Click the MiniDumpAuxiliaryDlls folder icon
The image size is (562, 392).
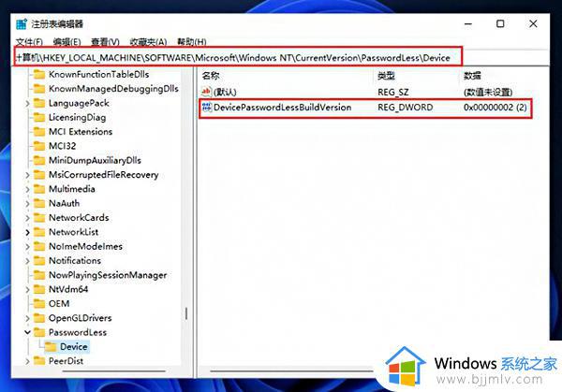point(39,160)
